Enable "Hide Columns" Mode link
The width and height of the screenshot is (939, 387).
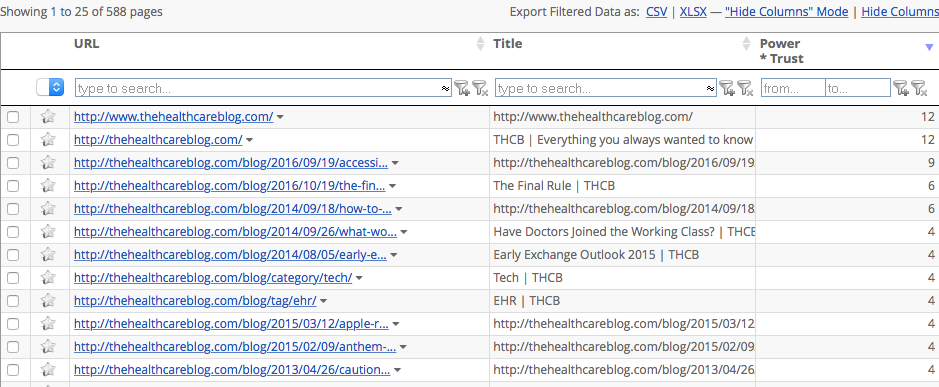coord(786,11)
